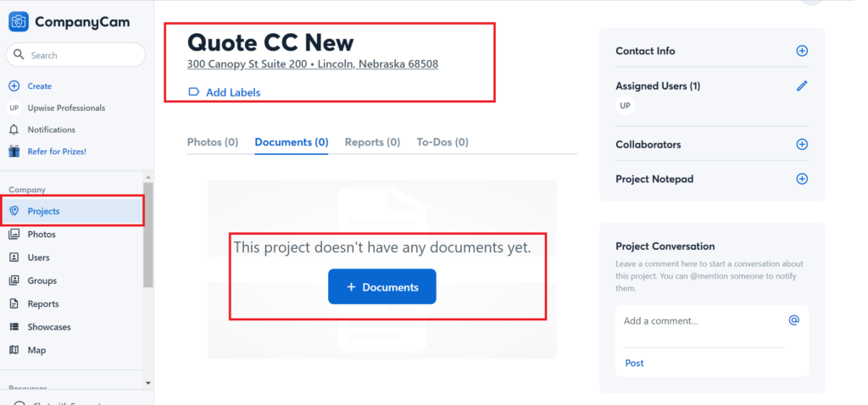Click the Assigned Users (1) heading
Screen dimensions: 868x405
(x=658, y=86)
